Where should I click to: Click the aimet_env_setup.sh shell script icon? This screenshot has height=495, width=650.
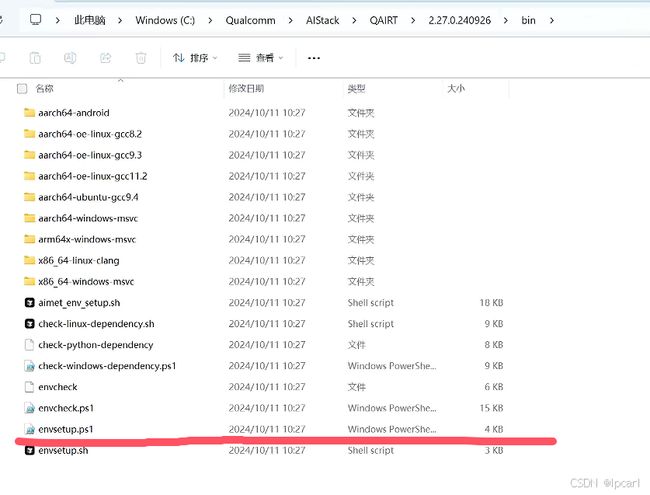(29, 302)
